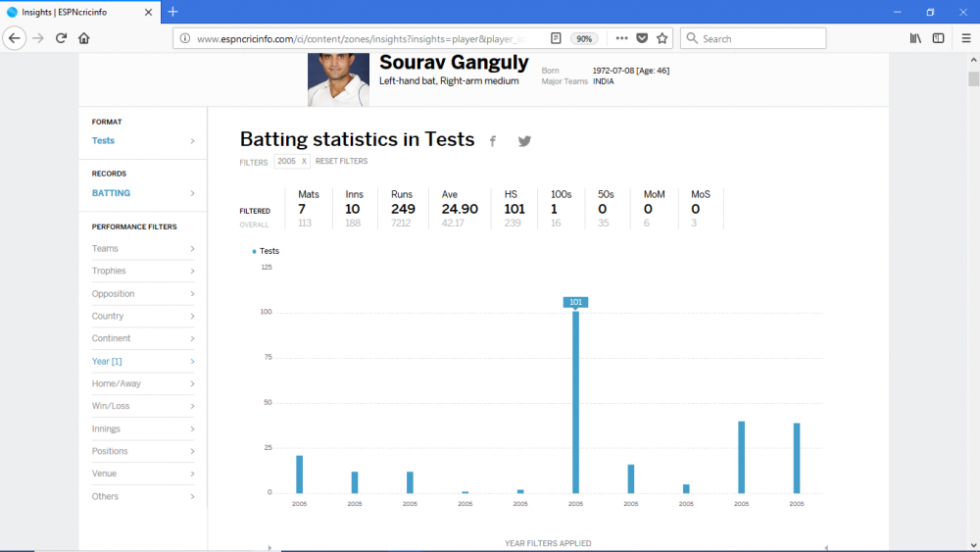Open the Firefox hamburger menu
Screen dimensions: 980x552
965,38
